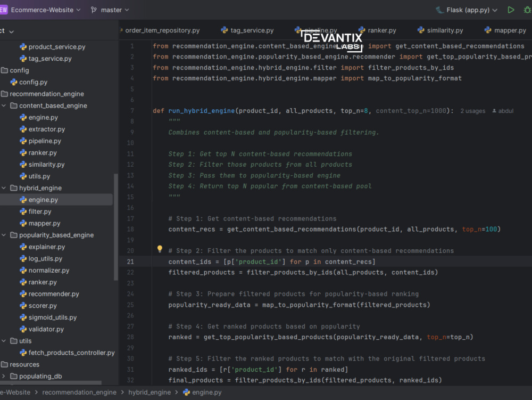Click the git branch icon next to master

point(94,10)
